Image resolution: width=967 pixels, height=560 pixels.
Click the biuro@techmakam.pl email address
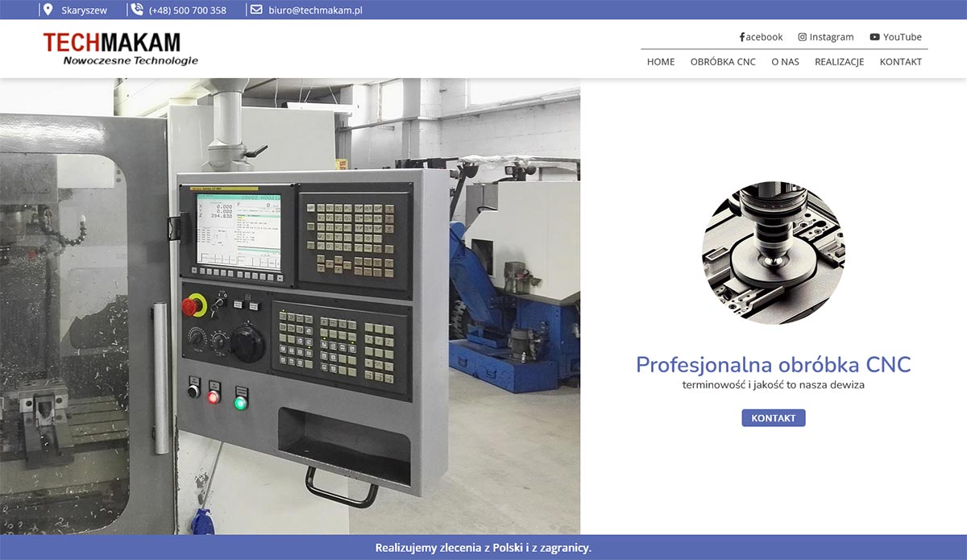point(315,10)
